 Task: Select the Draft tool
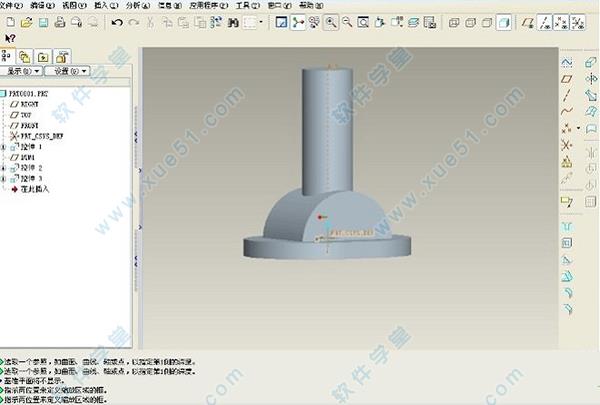[x=567, y=276]
